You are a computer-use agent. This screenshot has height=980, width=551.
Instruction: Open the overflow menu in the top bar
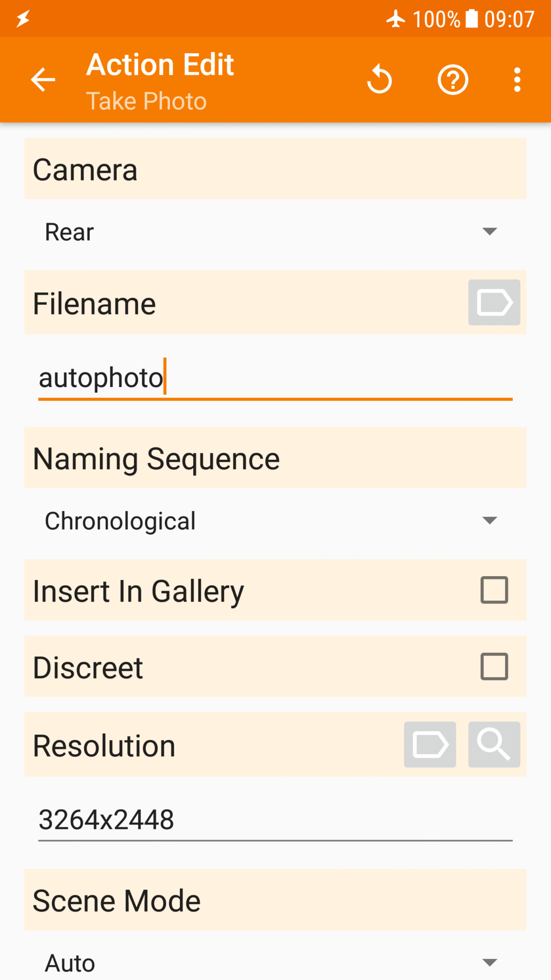point(517,79)
